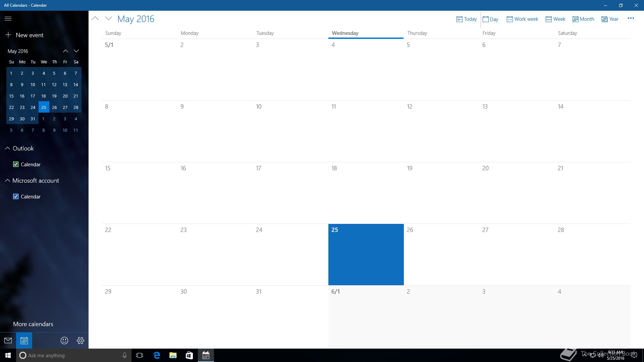Viewport: 644px width, 362px height.
Task: Open More calendars
Action: (x=33, y=324)
